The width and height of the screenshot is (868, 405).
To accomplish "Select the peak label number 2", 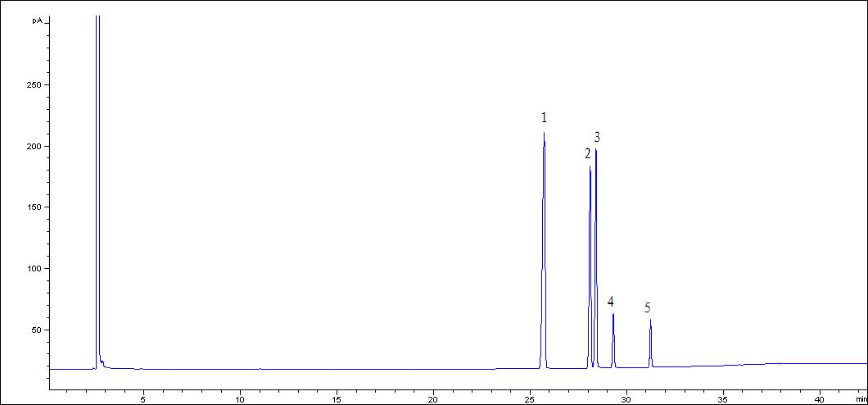I will tap(587, 153).
